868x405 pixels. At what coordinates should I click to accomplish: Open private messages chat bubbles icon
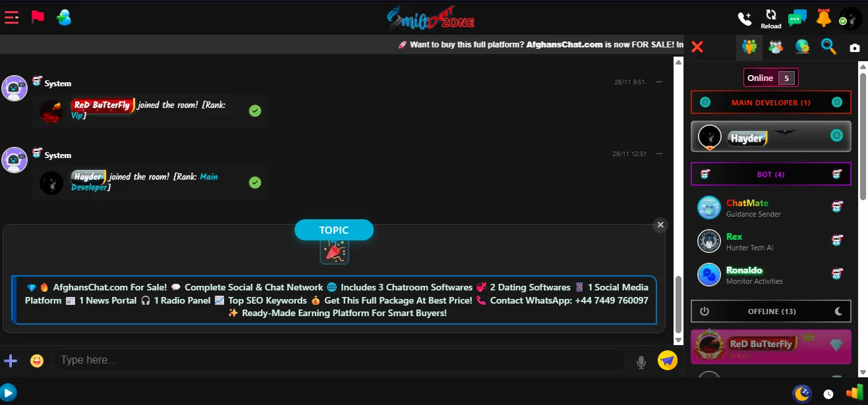coord(797,18)
